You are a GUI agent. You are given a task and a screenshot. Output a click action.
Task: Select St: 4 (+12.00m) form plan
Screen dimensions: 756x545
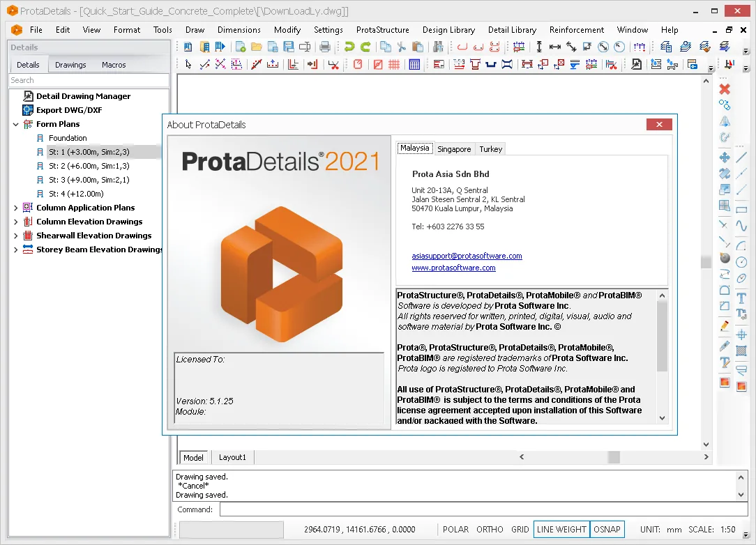click(x=76, y=194)
